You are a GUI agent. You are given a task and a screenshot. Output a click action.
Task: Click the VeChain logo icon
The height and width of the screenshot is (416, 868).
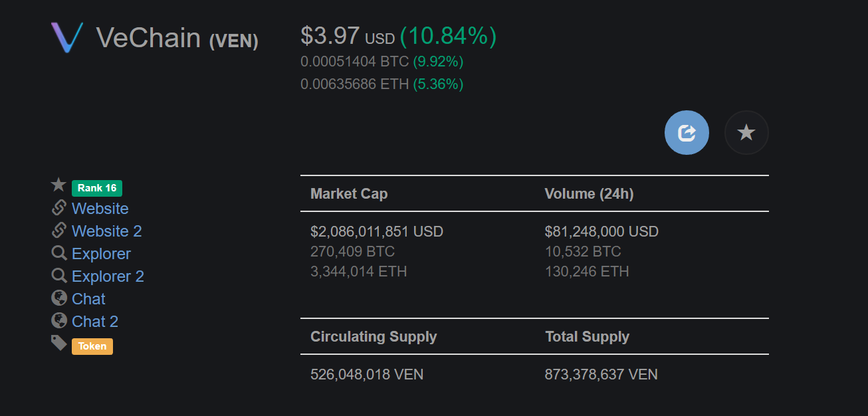[67, 39]
